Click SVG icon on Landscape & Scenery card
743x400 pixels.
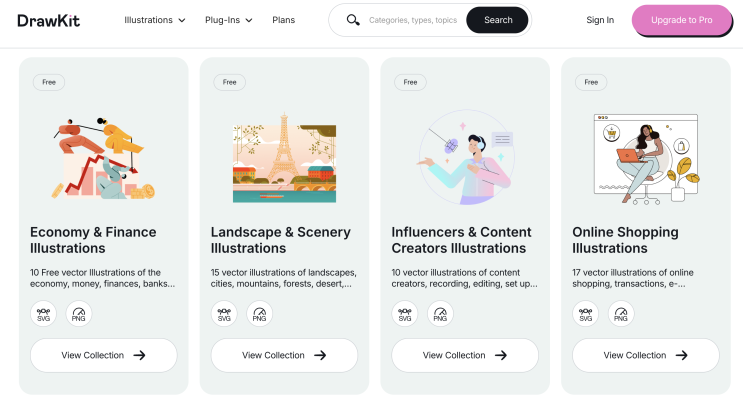click(x=224, y=314)
